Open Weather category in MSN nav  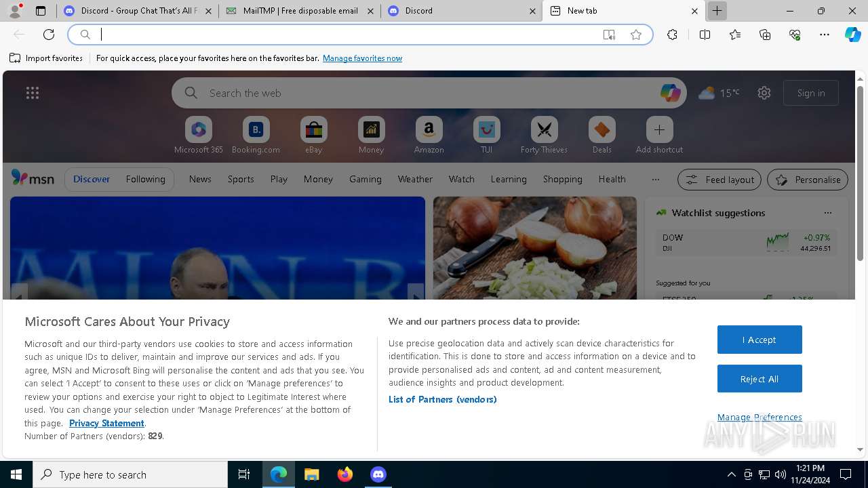pos(415,179)
